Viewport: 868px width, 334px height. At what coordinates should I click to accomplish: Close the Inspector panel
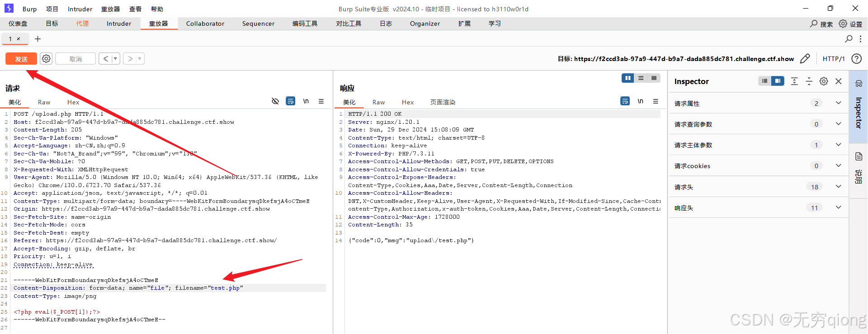[x=839, y=81]
